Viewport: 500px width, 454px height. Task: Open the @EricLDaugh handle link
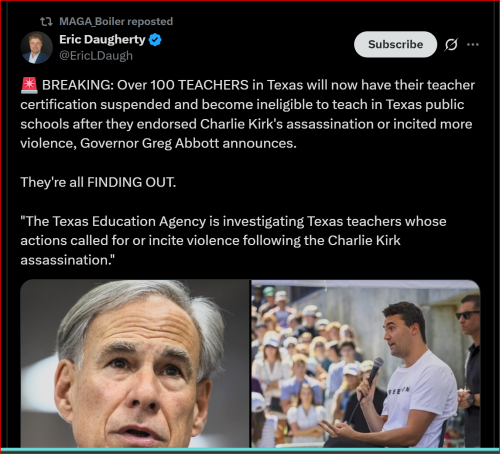[x=96, y=55]
